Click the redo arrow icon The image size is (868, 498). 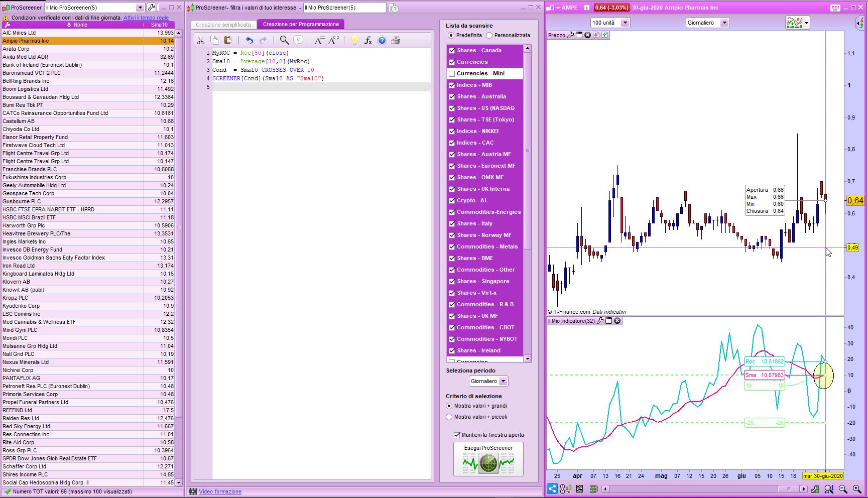tap(263, 41)
